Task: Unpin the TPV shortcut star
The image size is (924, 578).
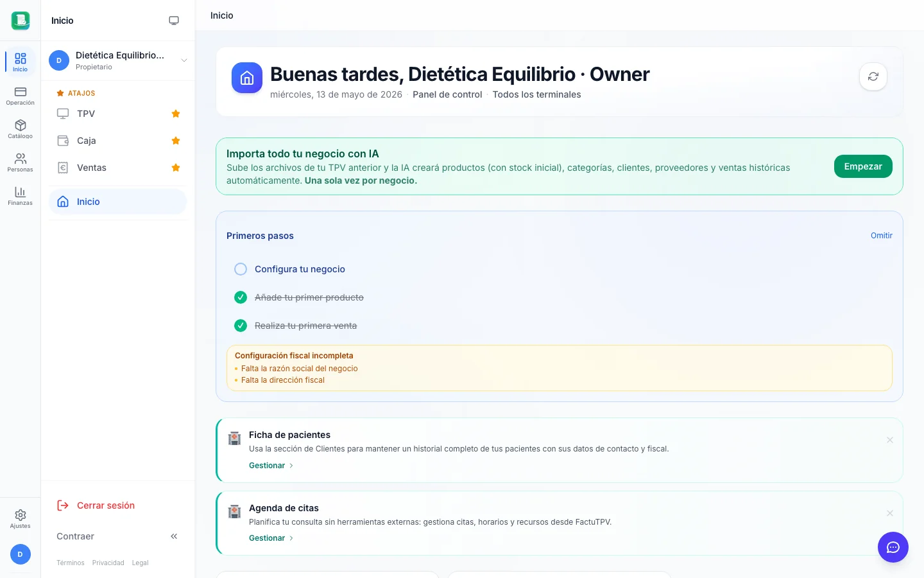Action: tap(176, 114)
